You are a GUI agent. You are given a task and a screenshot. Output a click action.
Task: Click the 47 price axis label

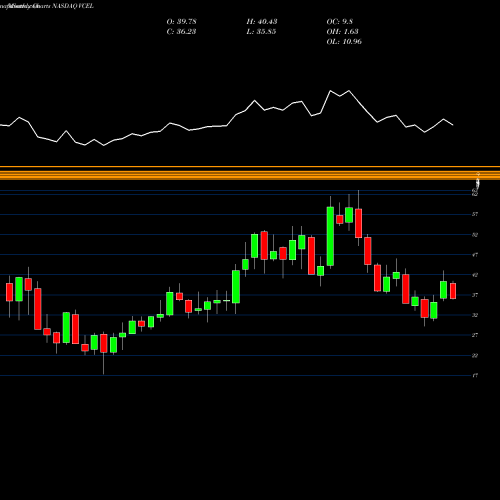pyautogui.click(x=475, y=255)
